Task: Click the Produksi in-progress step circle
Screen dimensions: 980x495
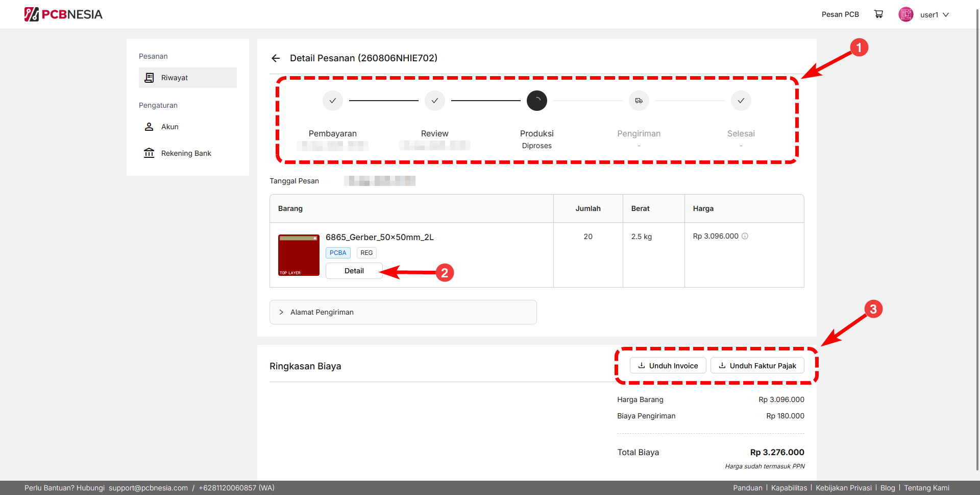Action: [537, 101]
